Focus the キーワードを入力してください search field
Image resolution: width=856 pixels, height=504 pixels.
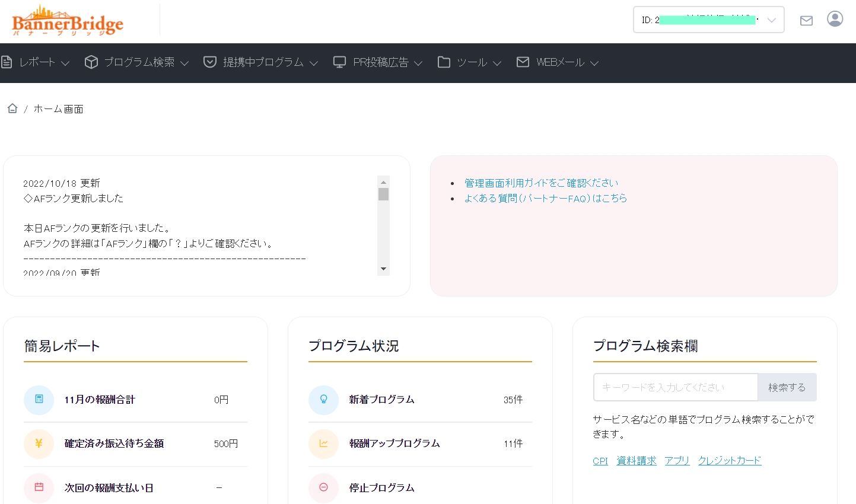(x=676, y=387)
